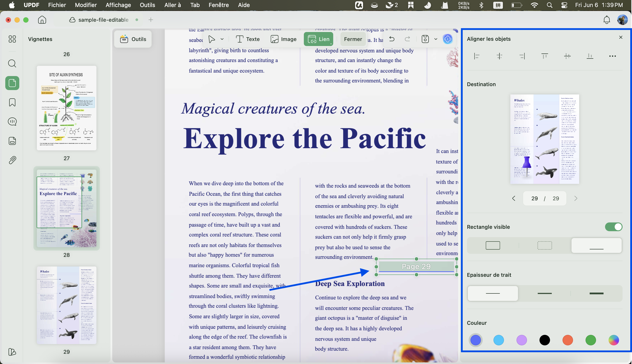Open the comments sidebar icon
This screenshot has width=632, height=364.
point(12,122)
